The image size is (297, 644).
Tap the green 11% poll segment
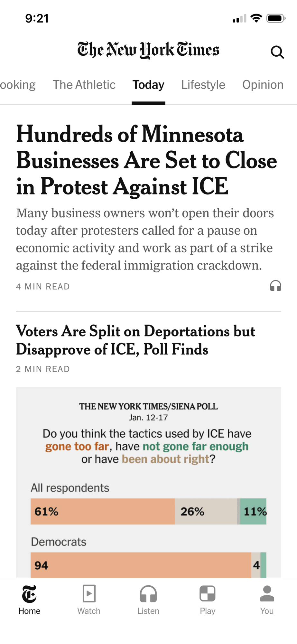tap(254, 511)
